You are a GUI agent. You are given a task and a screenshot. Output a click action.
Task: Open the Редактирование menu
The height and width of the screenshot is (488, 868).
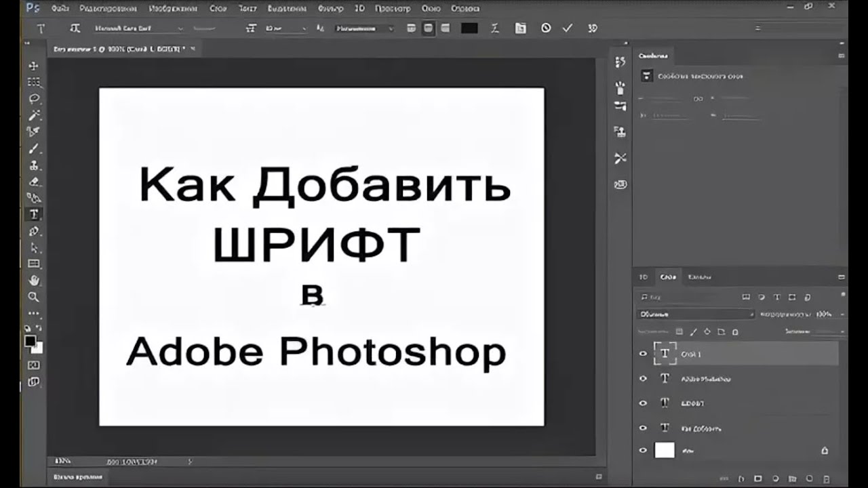108,9
